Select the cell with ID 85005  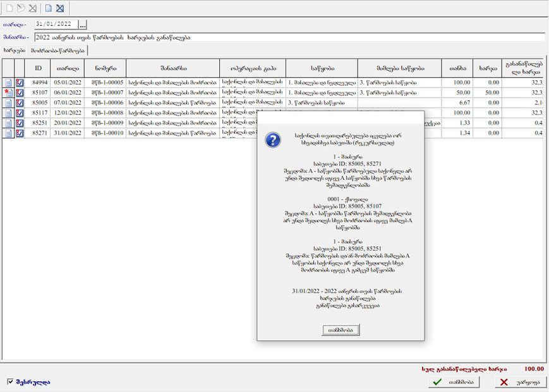37,103
